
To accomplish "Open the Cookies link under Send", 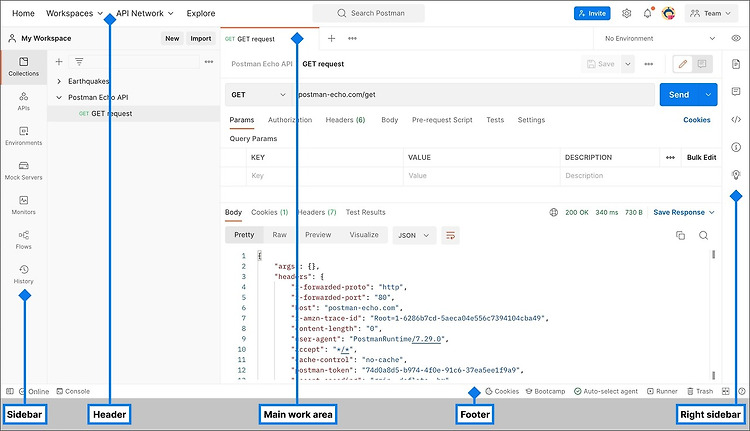I will tap(696, 120).
